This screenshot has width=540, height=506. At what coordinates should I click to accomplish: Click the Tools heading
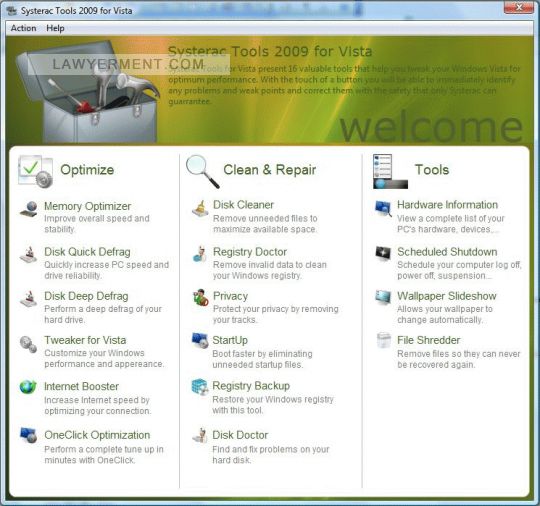click(432, 170)
